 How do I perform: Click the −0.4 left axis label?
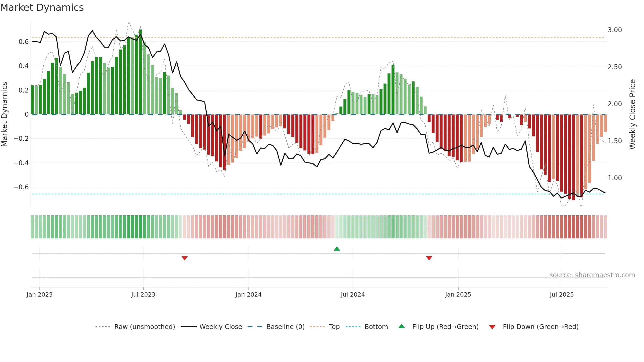[x=21, y=163]
